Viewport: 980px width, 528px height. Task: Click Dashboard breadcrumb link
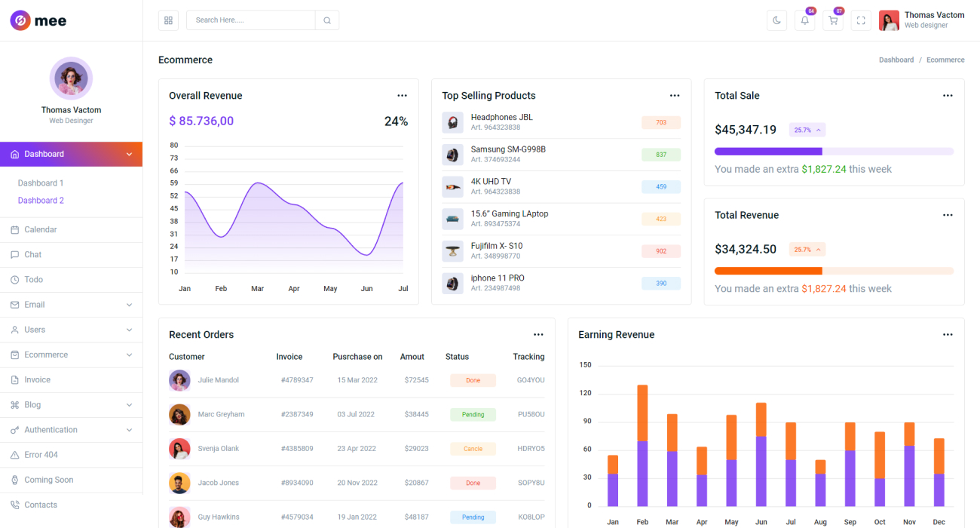[896, 60]
